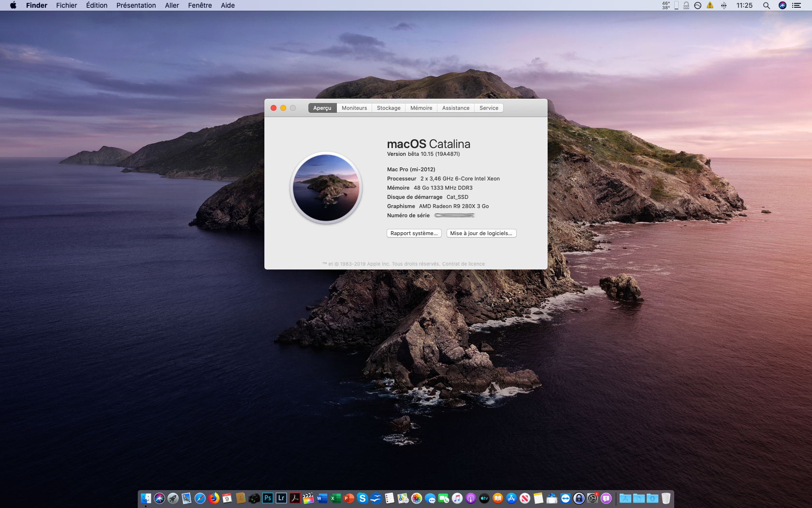Open the Aide menu
Screen dimensions: 812x508
tap(228, 5)
